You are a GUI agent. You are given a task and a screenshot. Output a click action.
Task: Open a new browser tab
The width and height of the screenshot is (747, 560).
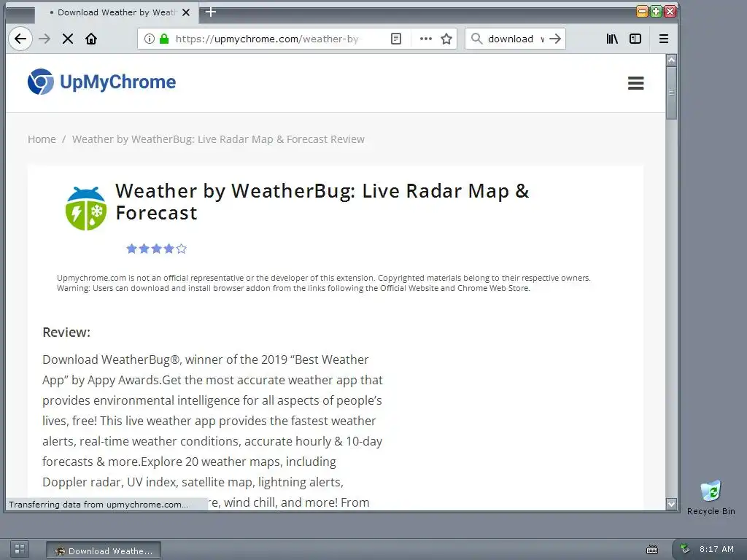pos(211,12)
